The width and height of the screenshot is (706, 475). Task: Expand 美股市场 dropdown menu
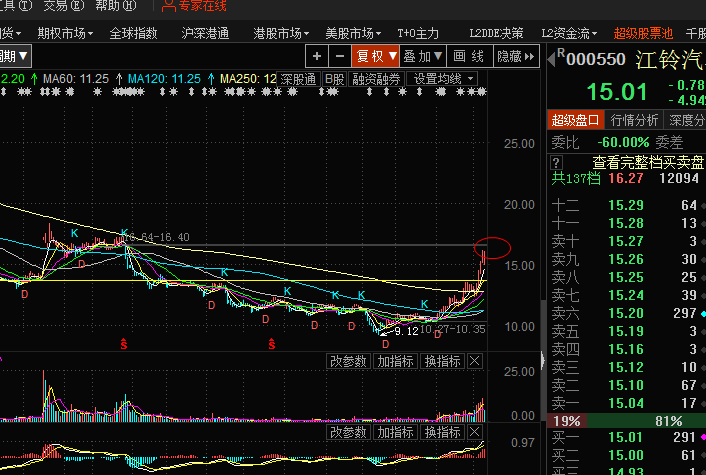353,33
